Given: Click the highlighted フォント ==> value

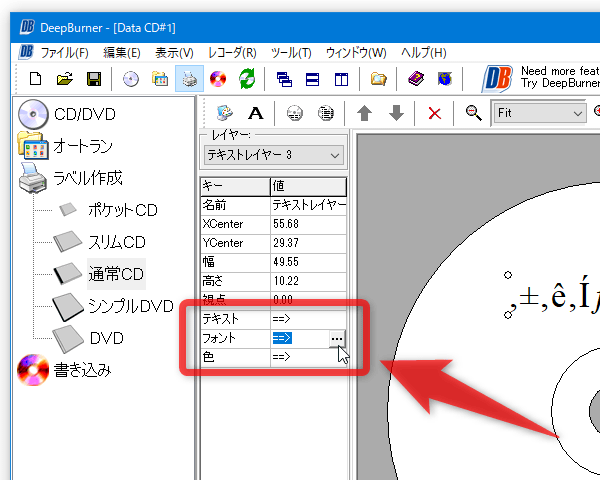Looking at the screenshot, I should [282, 338].
